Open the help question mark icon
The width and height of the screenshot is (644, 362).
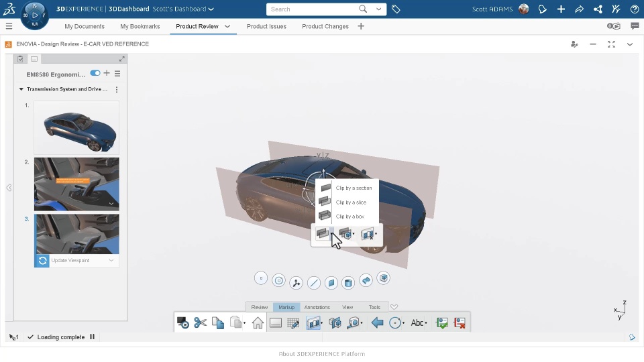tap(635, 9)
